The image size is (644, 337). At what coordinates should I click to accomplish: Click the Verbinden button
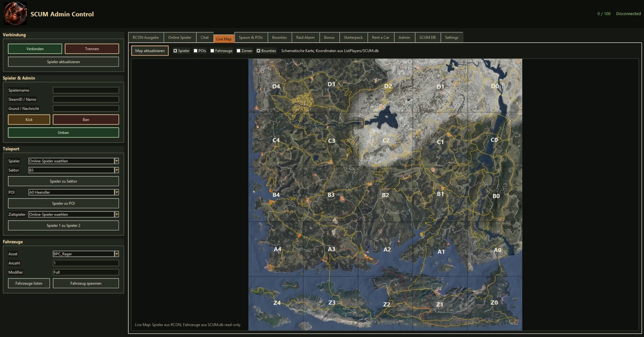point(35,49)
